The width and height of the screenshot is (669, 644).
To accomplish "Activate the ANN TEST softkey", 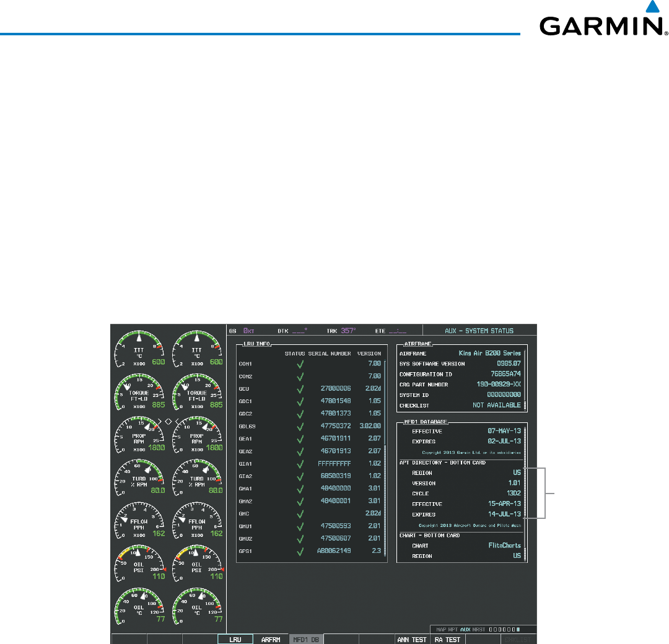I will click(412, 639).
